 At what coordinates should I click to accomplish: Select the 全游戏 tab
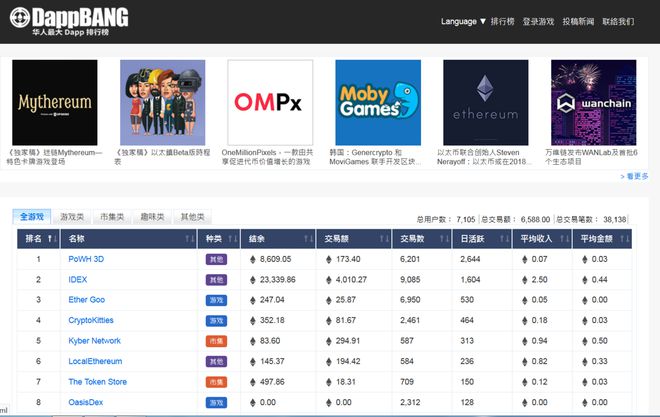coord(32,217)
